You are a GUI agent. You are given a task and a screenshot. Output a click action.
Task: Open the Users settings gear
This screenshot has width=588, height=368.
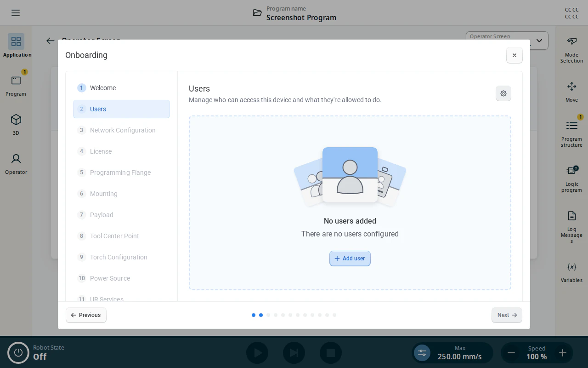pyautogui.click(x=503, y=93)
